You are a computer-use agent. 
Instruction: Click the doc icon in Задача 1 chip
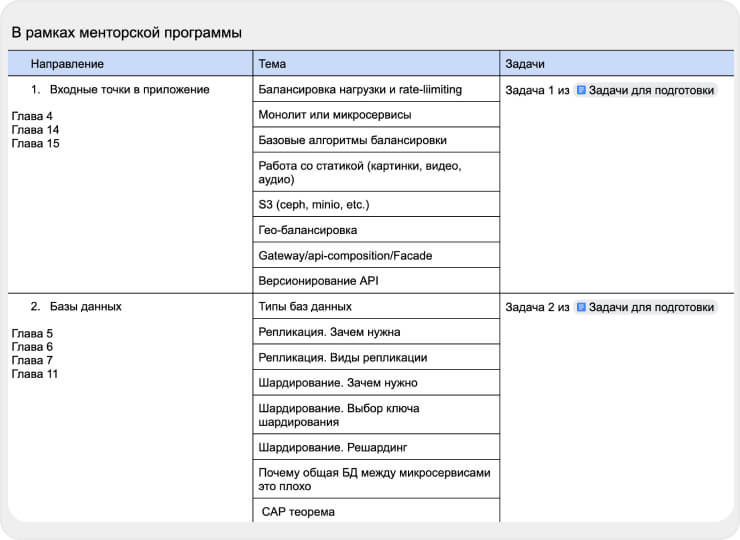click(x=581, y=90)
